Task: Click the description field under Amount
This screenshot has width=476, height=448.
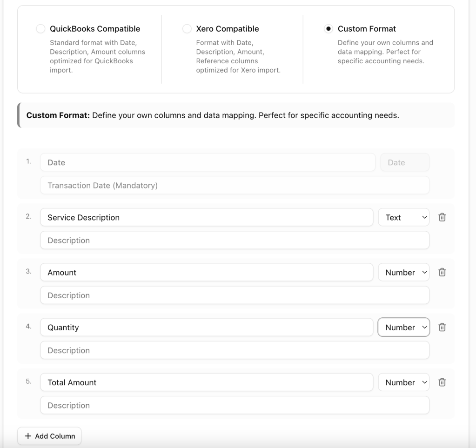Action: coord(235,295)
